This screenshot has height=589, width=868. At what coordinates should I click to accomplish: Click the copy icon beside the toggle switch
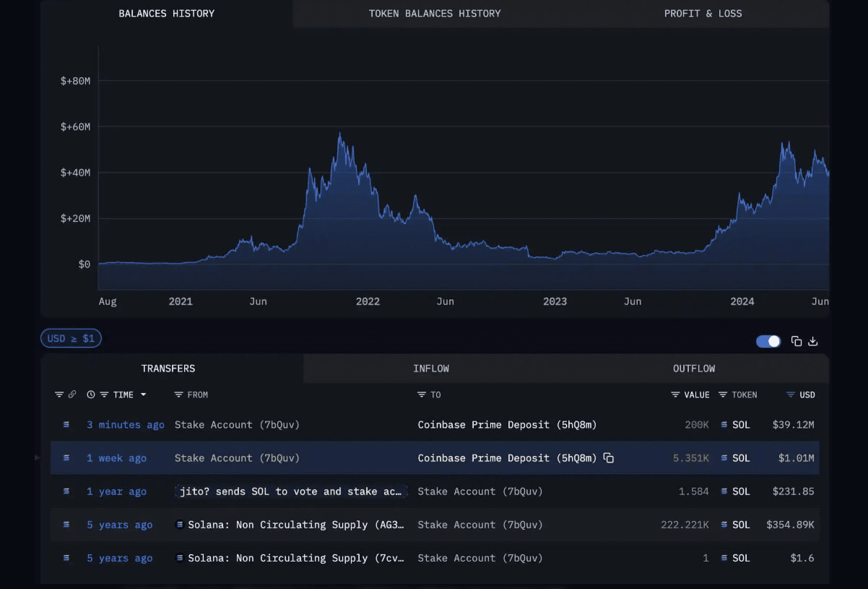[797, 341]
